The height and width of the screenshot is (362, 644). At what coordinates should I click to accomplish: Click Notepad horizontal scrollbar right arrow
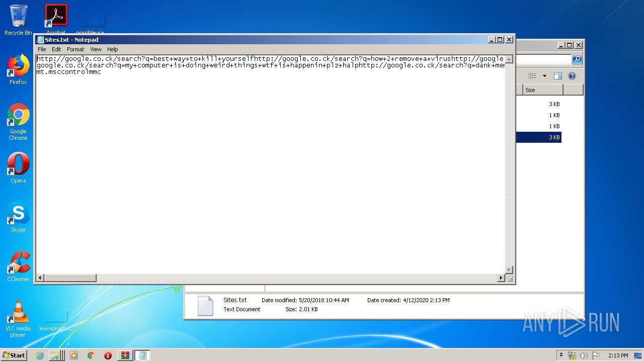501,278
